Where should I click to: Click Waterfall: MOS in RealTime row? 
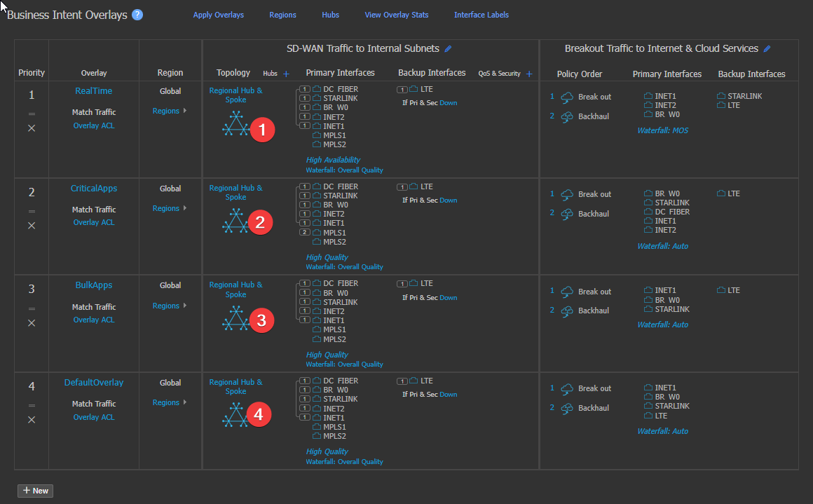pyautogui.click(x=662, y=130)
